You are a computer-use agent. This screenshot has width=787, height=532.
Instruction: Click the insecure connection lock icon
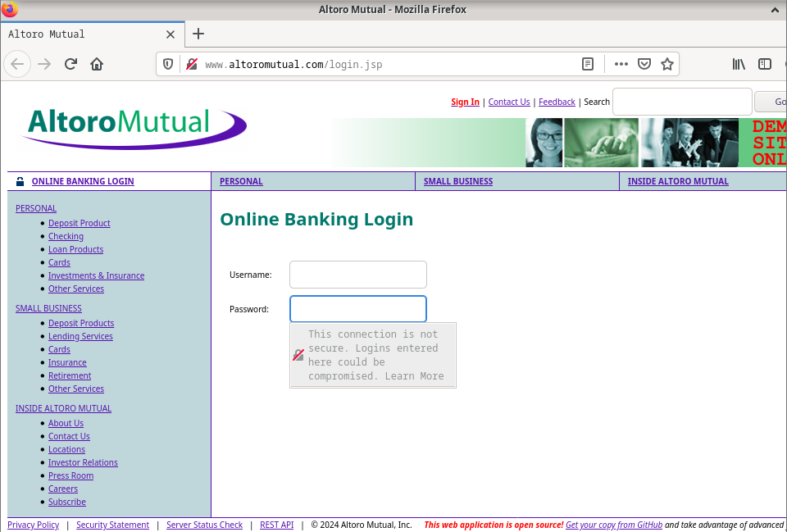[x=192, y=64]
